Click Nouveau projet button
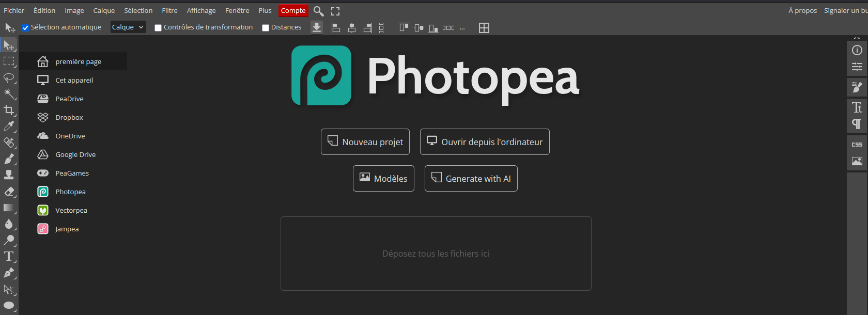The width and height of the screenshot is (868, 315). [365, 141]
